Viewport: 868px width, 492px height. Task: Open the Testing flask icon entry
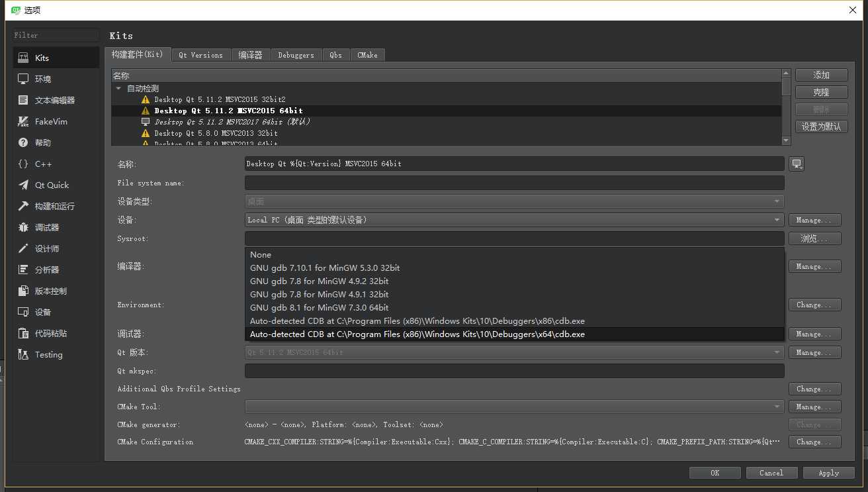tap(24, 354)
